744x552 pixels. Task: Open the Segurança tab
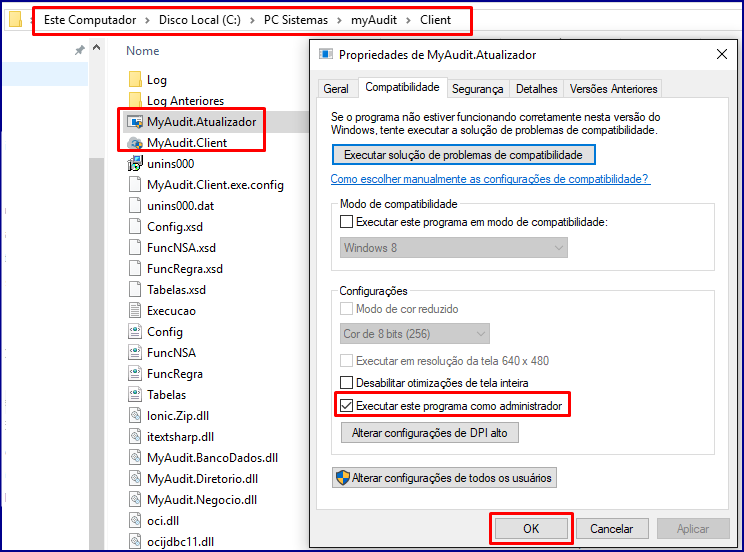[x=477, y=89]
